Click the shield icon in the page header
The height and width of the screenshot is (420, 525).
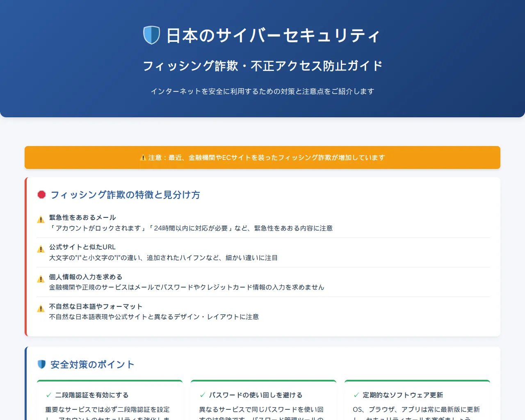pyautogui.click(x=152, y=35)
